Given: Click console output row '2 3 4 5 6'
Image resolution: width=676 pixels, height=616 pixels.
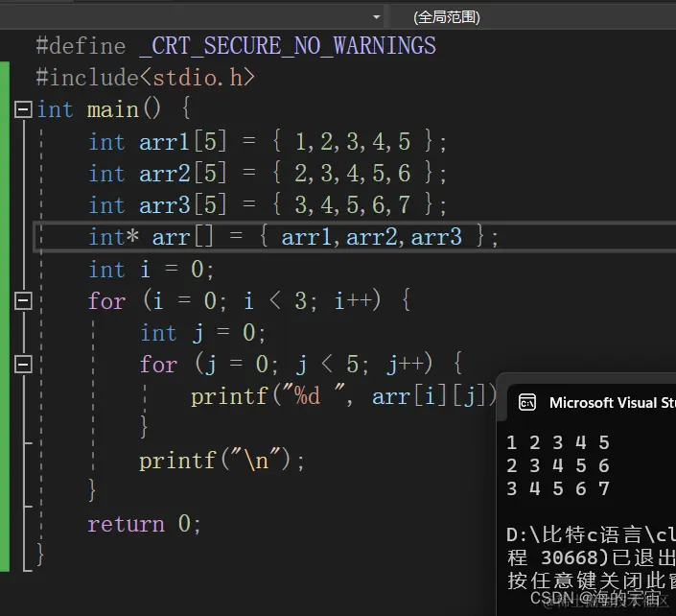Looking at the screenshot, I should (558, 466).
